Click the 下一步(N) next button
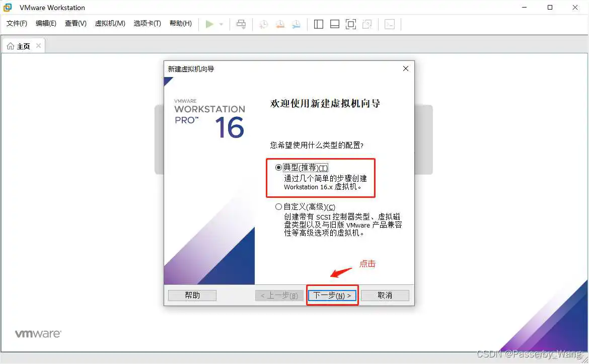The width and height of the screenshot is (589, 364). coord(332,295)
